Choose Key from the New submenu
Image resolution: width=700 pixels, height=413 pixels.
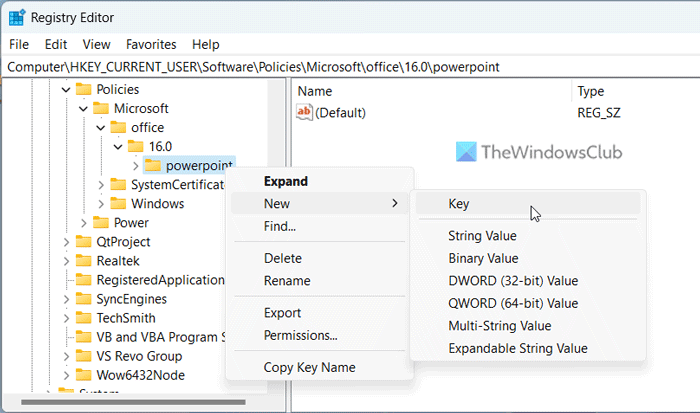pos(459,203)
